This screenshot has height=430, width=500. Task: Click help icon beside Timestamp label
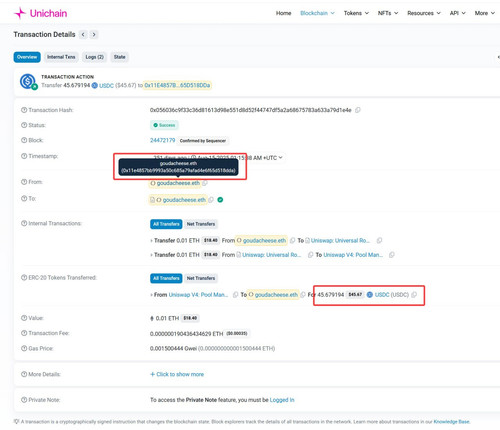click(x=24, y=156)
